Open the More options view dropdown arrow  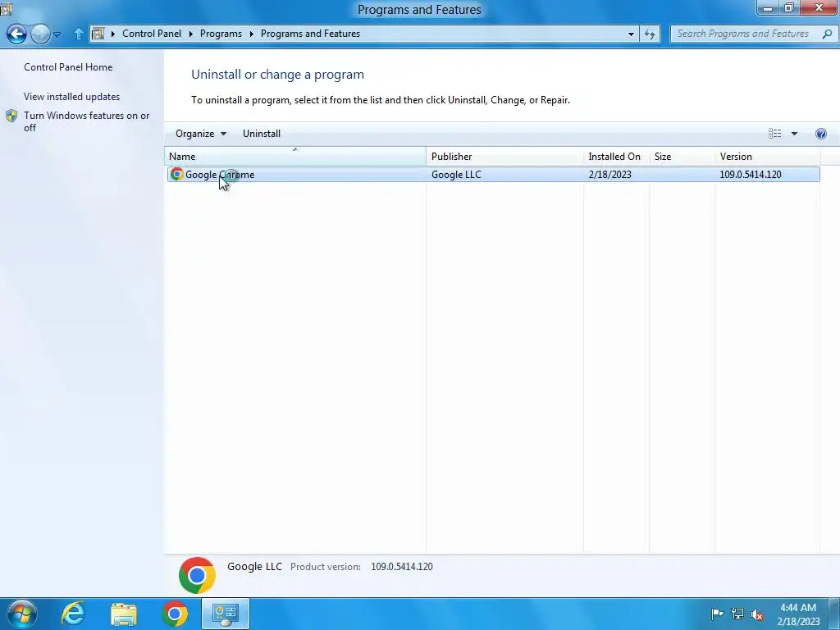(794, 134)
